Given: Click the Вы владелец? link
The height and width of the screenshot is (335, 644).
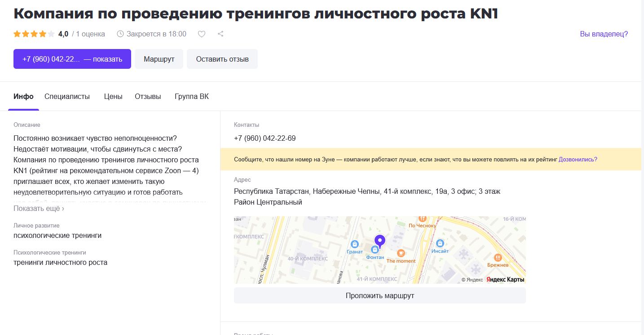Looking at the screenshot, I should (x=604, y=34).
